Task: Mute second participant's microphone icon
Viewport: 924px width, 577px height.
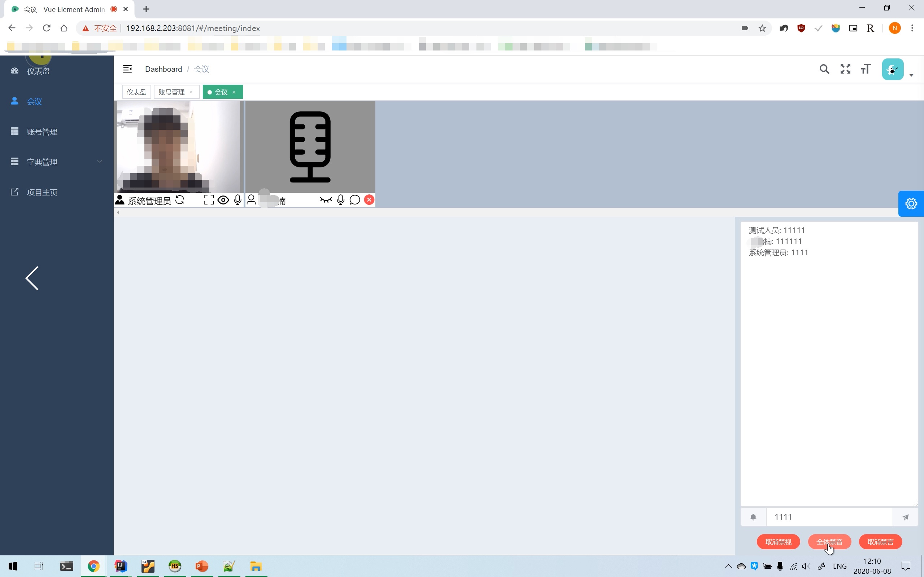Action: 341,200
